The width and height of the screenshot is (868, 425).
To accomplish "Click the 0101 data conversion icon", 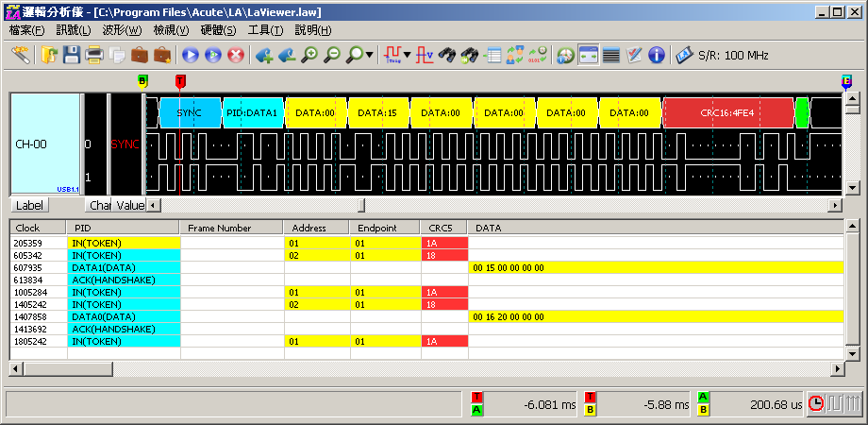I will click(x=538, y=55).
